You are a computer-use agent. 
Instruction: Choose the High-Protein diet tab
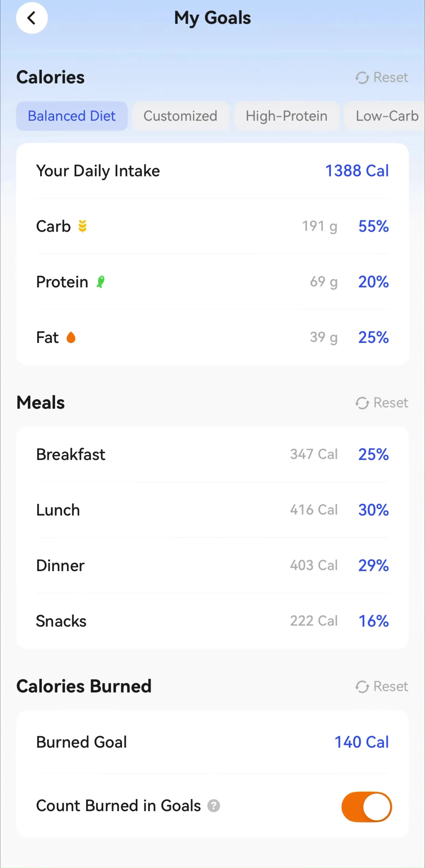(286, 116)
